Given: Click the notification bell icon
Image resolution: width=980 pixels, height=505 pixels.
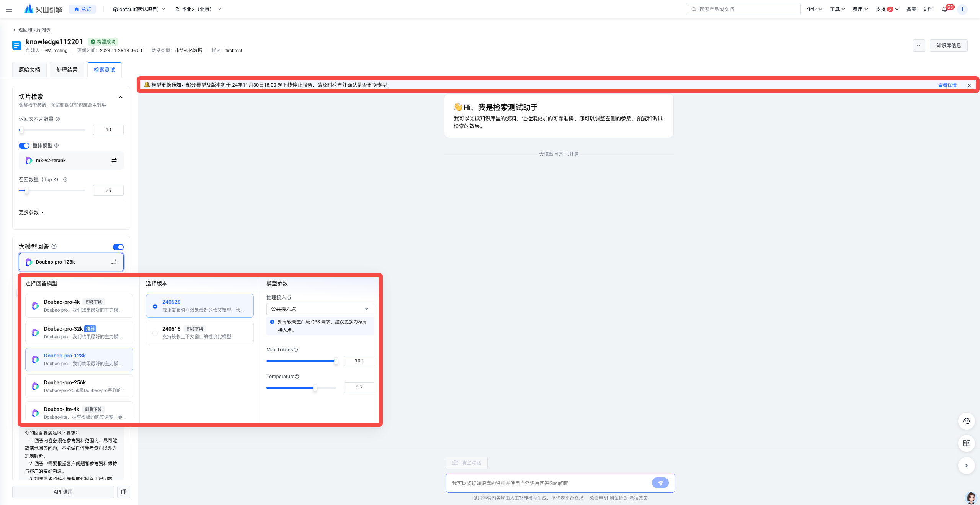Looking at the screenshot, I should [x=945, y=9].
